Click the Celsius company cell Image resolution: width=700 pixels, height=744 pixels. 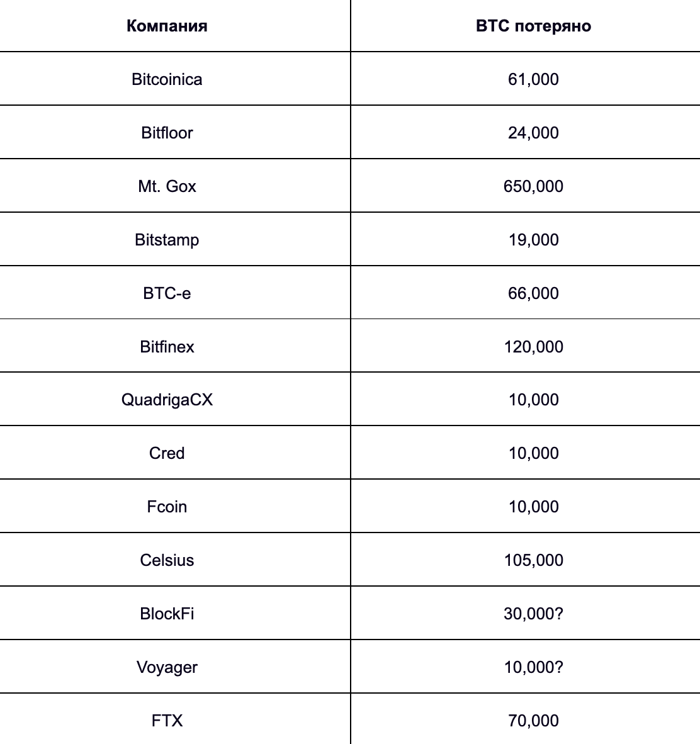point(167,560)
